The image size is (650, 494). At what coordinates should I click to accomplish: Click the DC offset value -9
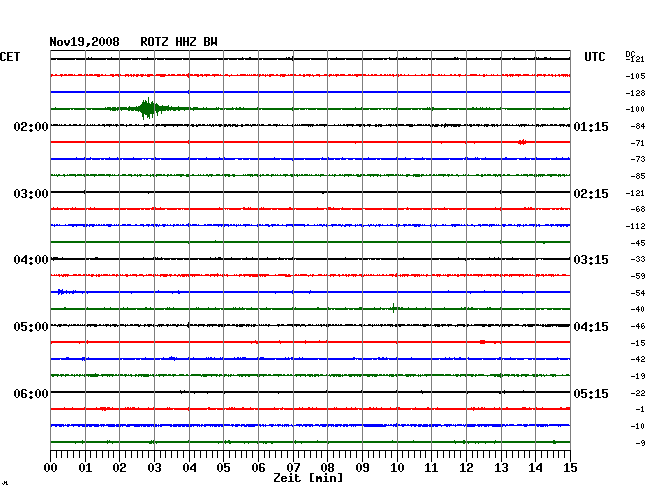click(x=640, y=443)
